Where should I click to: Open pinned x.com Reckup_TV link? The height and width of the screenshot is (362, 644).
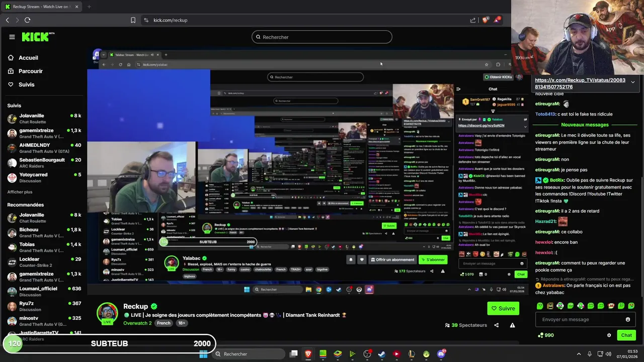[580, 83]
